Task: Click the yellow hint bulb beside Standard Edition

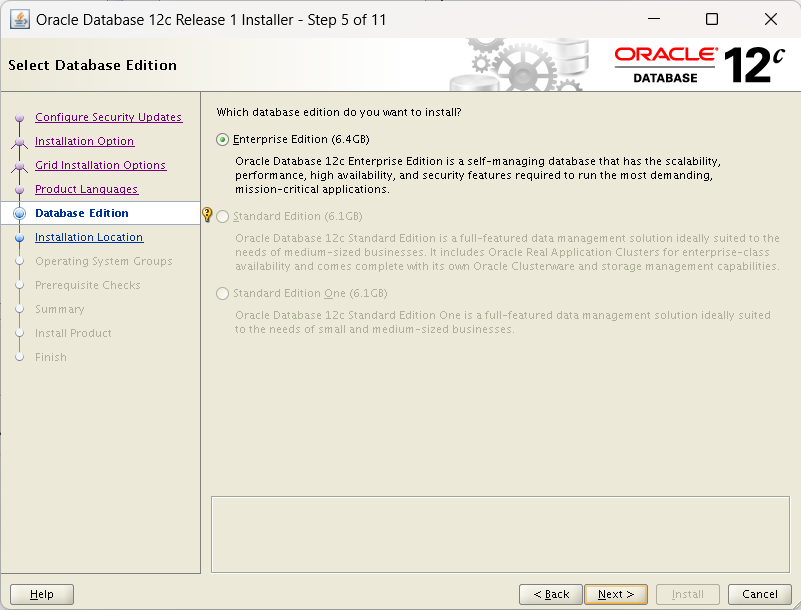Action: pos(207,214)
